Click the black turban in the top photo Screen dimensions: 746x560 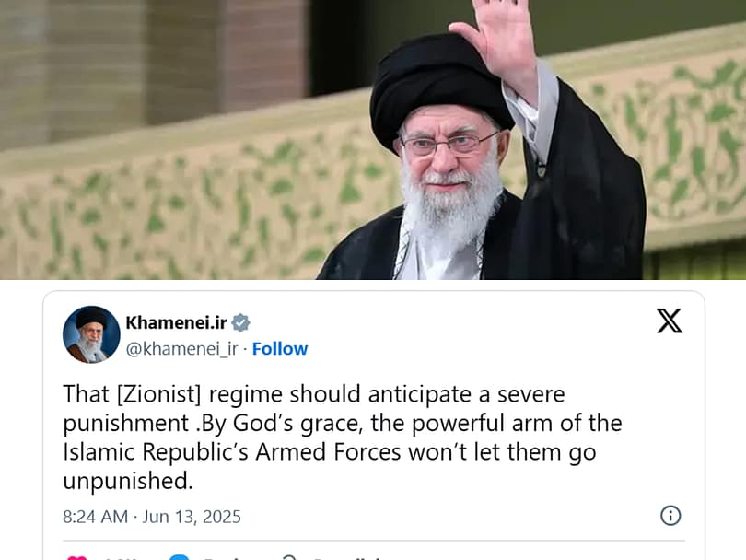point(436,88)
